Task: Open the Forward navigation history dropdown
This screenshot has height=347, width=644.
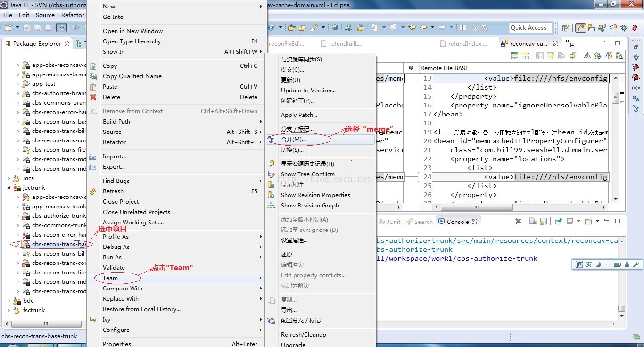Action: (x=451, y=27)
